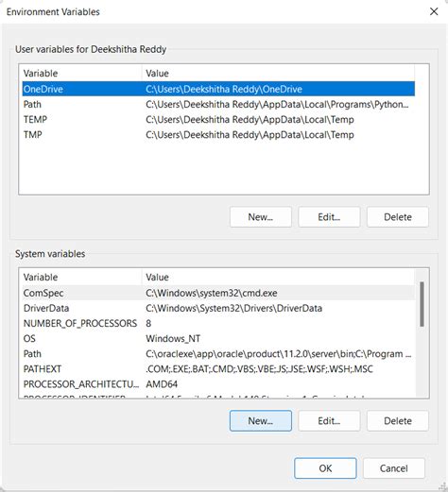
Task: Click Edit under user variables
Action: pyautogui.click(x=329, y=217)
